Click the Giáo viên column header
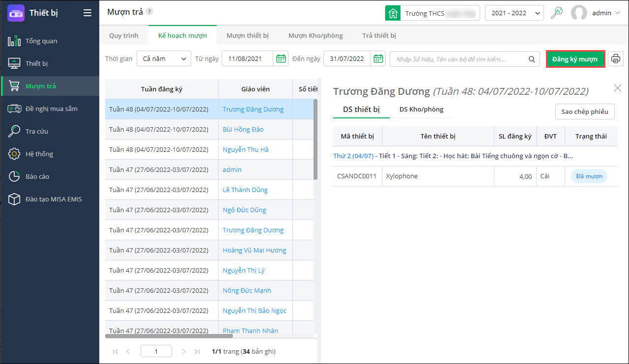 click(x=256, y=89)
